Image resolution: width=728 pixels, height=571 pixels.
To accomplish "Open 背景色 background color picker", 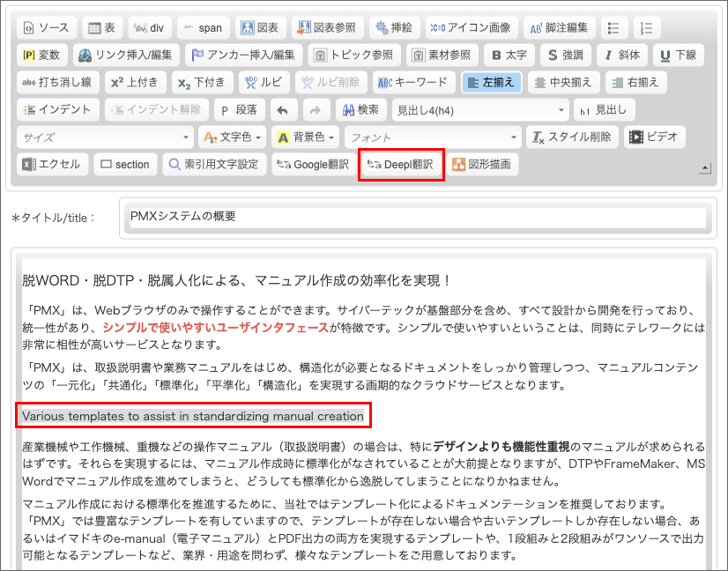I will coord(306,137).
